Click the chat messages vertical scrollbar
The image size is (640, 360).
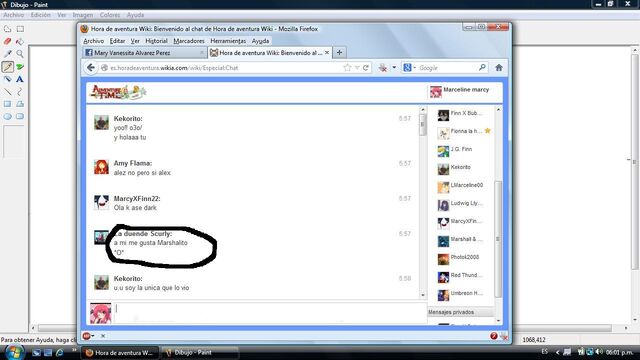423,202
